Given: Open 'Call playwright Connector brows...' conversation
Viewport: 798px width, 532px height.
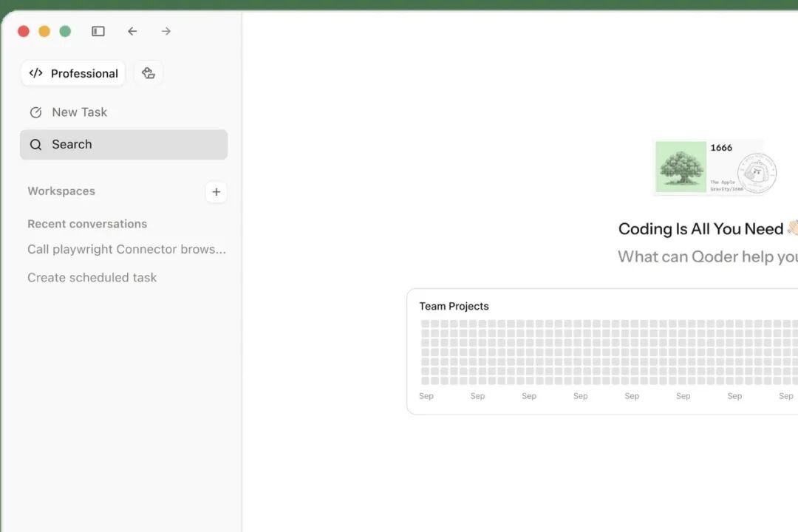Looking at the screenshot, I should 127,250.
